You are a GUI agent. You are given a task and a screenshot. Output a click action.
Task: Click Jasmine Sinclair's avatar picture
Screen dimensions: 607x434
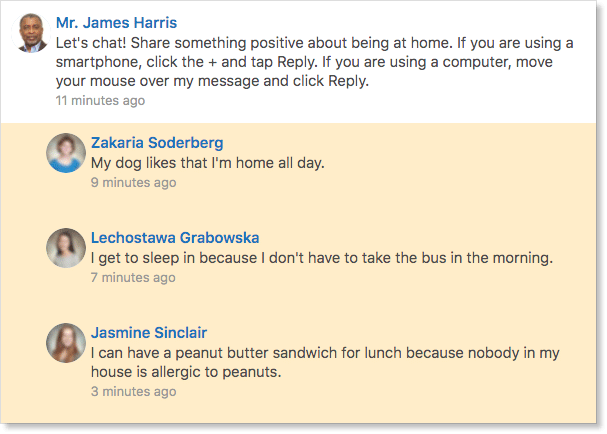coord(66,342)
